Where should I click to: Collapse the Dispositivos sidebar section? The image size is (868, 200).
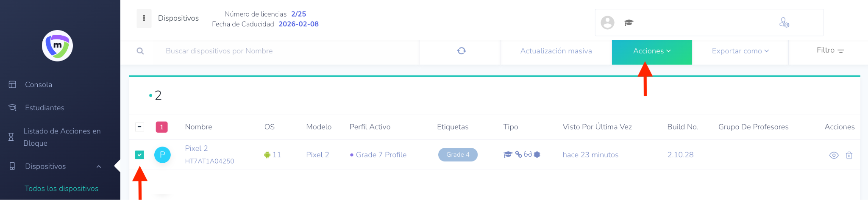[99, 167]
